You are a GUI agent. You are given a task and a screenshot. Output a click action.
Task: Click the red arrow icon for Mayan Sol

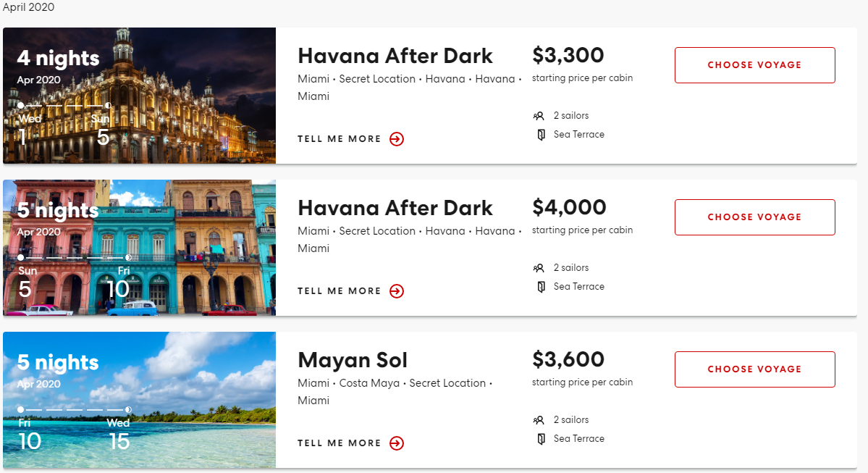[x=397, y=443]
